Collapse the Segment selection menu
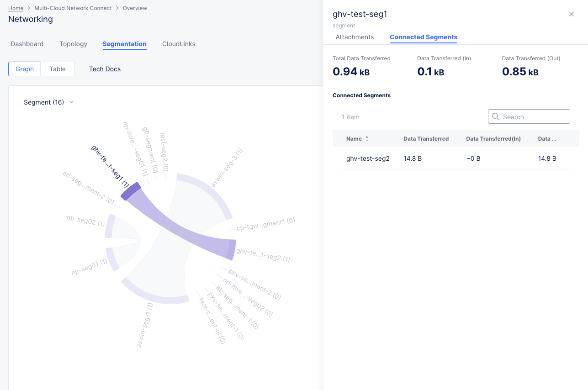This screenshot has height=390, width=588. [71, 102]
